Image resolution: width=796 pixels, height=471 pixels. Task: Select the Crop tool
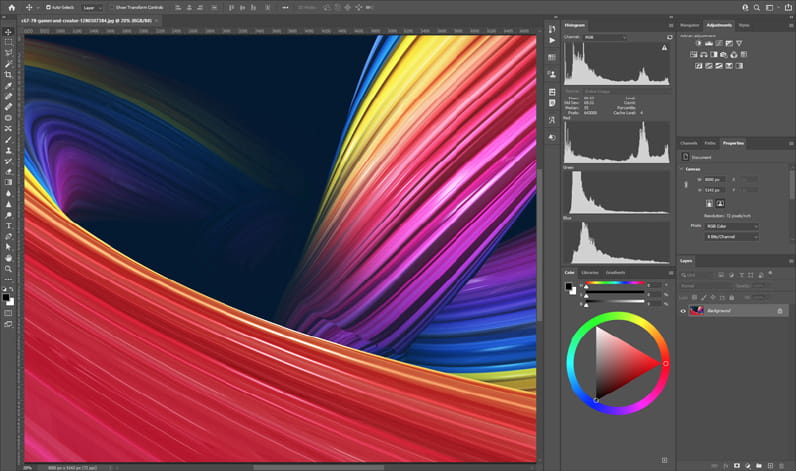(8, 75)
